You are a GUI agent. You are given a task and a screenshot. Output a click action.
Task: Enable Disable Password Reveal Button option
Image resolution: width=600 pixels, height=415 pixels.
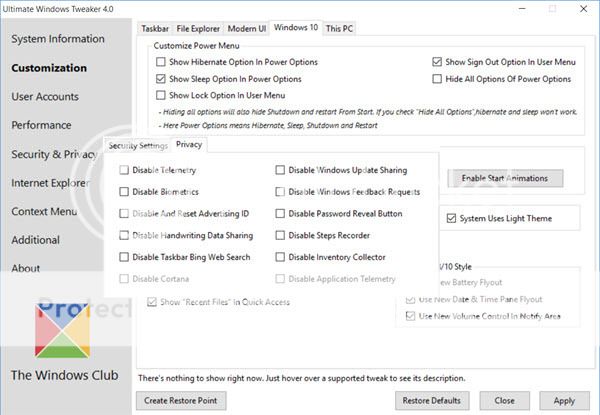point(281,213)
